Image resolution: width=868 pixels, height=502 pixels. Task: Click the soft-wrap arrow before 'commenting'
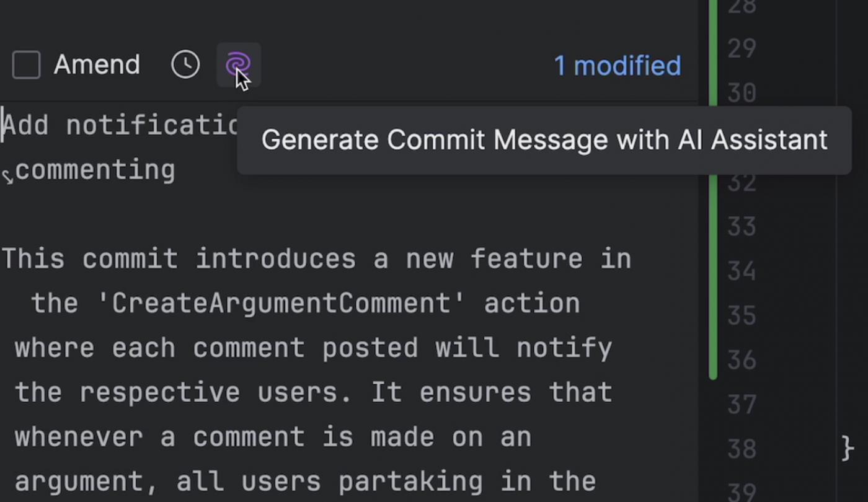coord(7,177)
